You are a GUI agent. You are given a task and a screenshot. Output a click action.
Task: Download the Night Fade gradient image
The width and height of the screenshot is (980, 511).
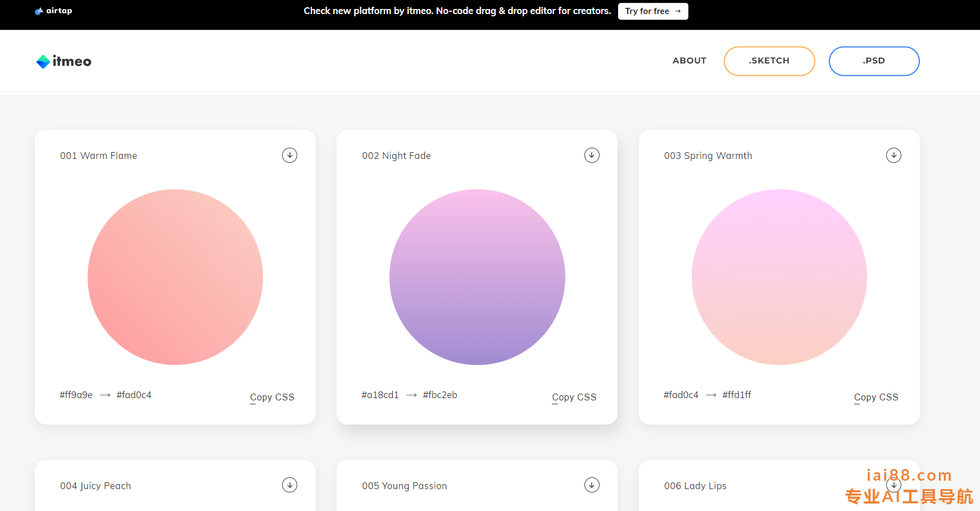point(592,156)
